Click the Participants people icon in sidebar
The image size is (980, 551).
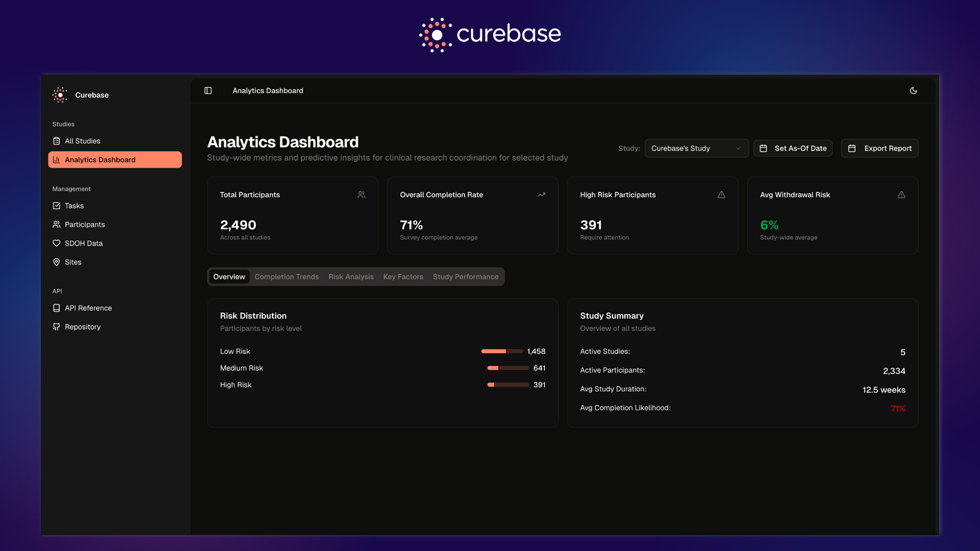[x=57, y=224]
